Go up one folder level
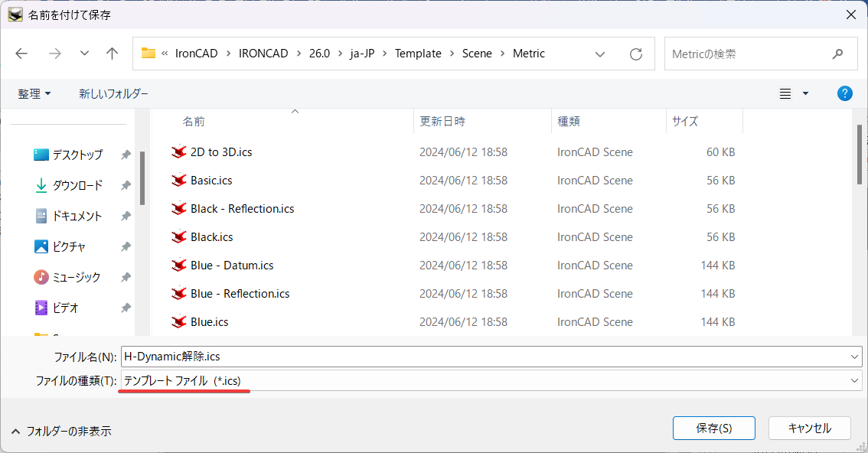 click(x=112, y=54)
